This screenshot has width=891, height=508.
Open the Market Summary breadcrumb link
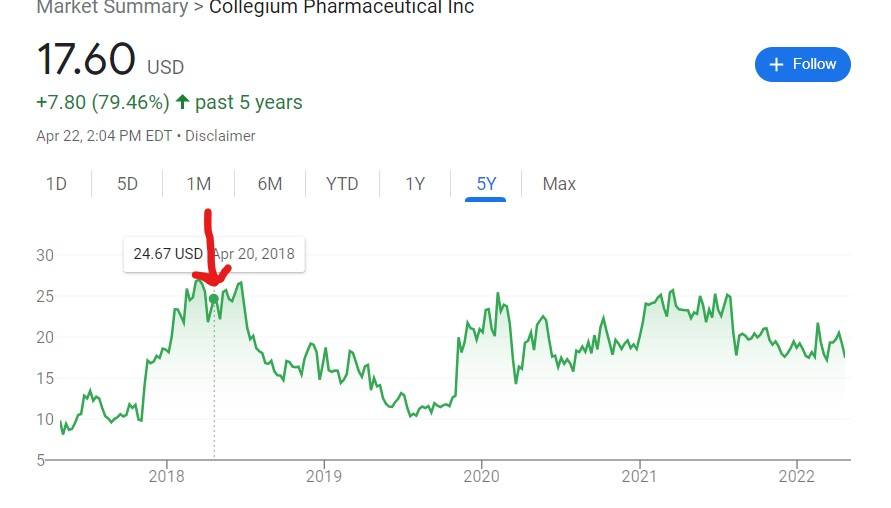click(112, 7)
